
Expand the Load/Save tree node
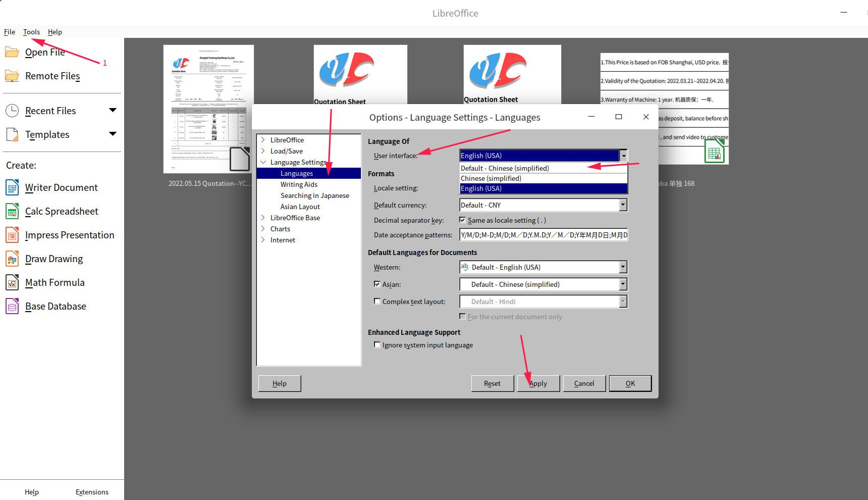click(x=263, y=151)
